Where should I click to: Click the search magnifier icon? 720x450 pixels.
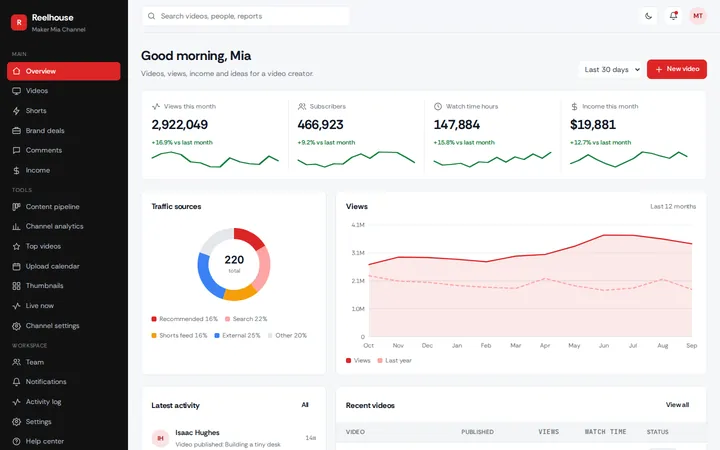pos(151,16)
